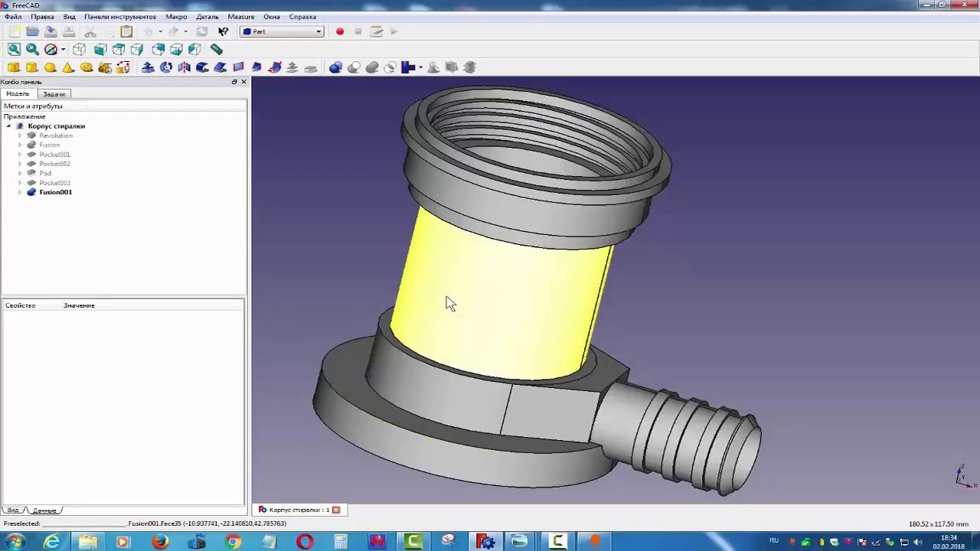The height and width of the screenshot is (551, 980).
Task: Click the Cut shapes icon
Action: point(354,67)
